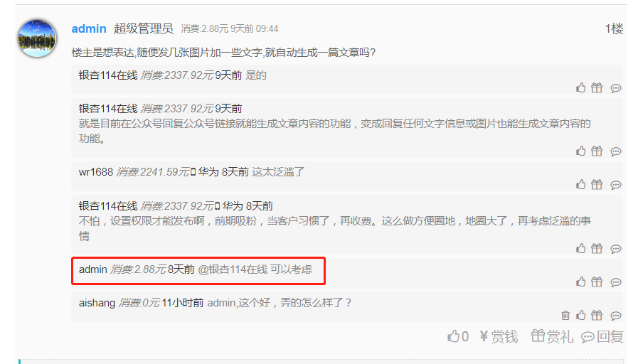This screenshot has height=364, width=633.
Task: Open reply bubble on wr1688's comment
Action: (616, 185)
